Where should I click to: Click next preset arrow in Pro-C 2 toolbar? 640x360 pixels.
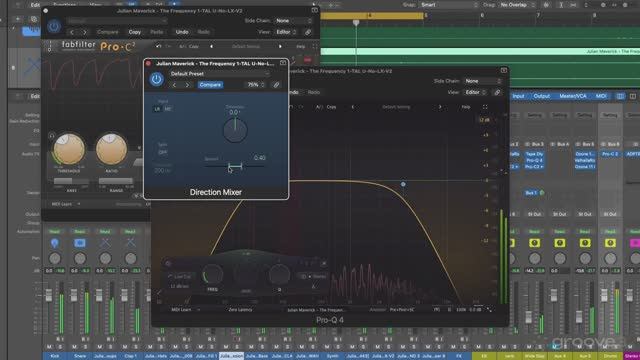[280, 47]
